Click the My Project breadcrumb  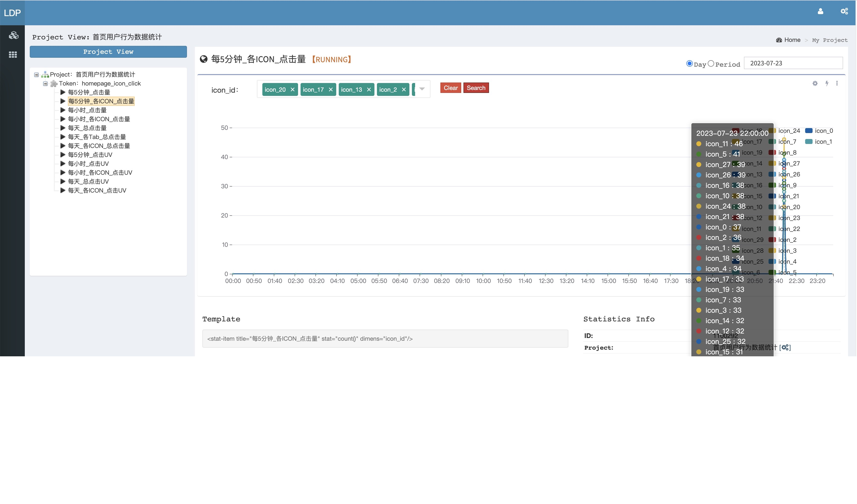coord(830,40)
